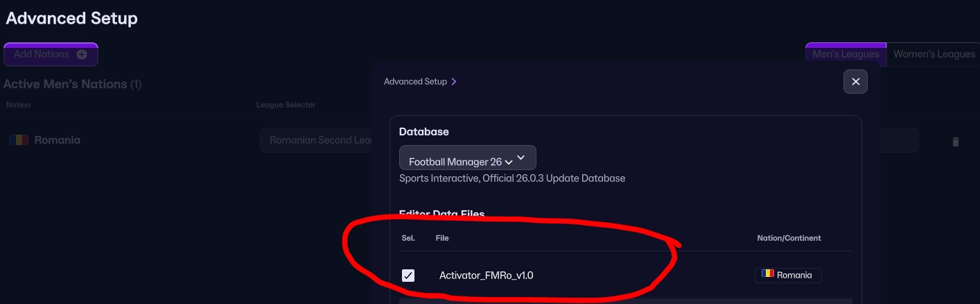Switch to the Men's Leagues tab
980x304 pixels.
coord(845,54)
